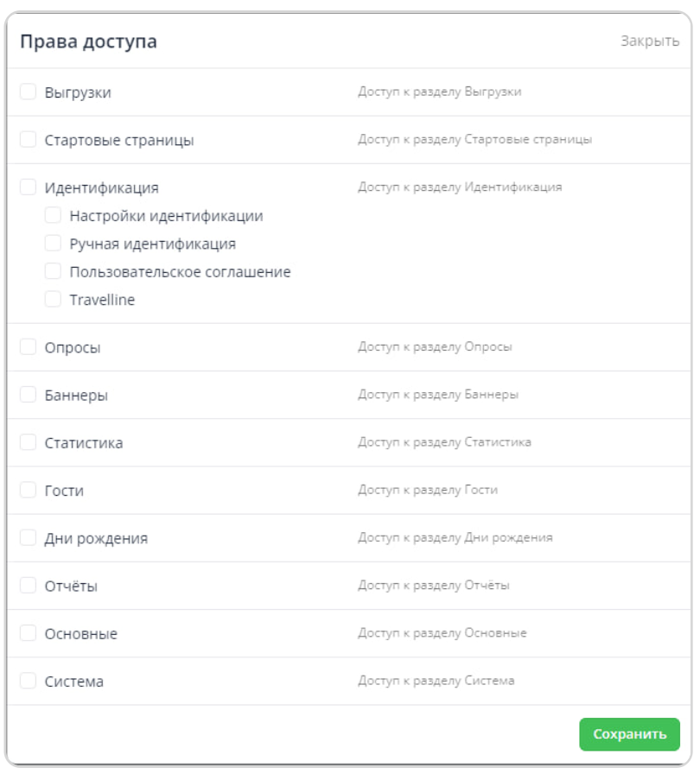Screen dimensions: 700x774
Task: Enable the Выгрузки access checkbox
Action: click(28, 92)
